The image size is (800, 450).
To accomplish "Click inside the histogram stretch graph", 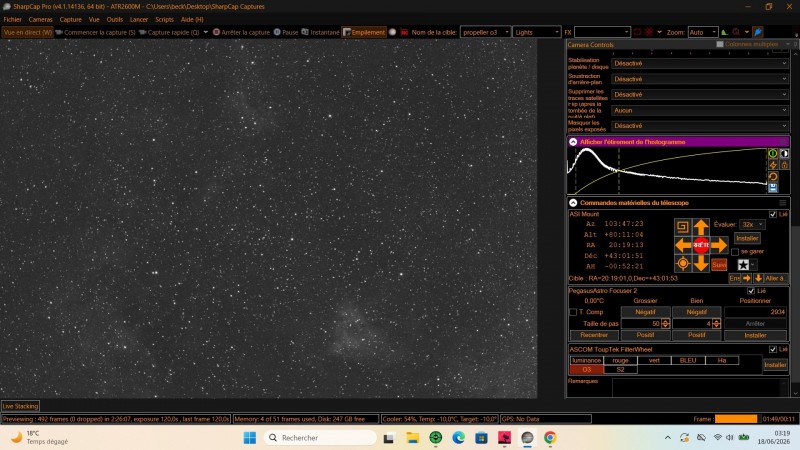I will point(667,170).
